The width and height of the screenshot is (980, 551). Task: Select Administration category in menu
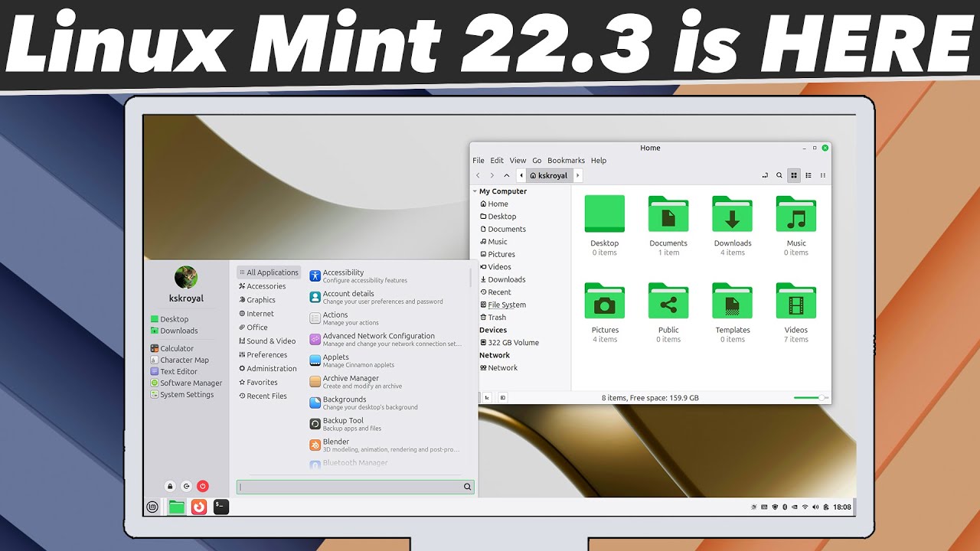pyautogui.click(x=267, y=369)
